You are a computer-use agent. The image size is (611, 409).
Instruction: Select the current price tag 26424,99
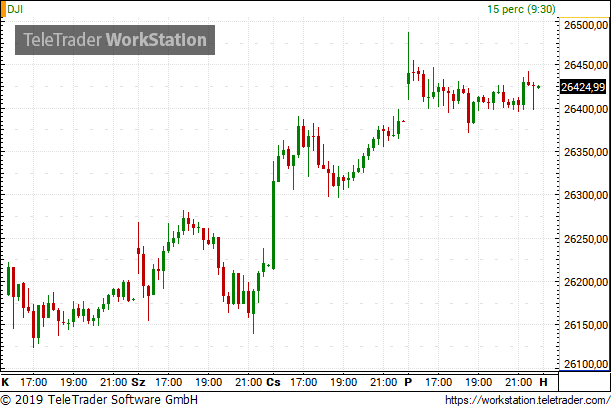coord(583,87)
